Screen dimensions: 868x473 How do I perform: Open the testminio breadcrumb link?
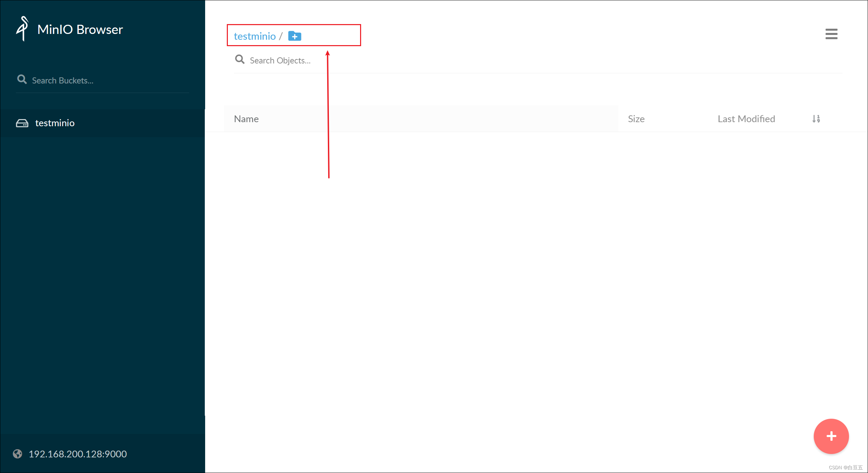pyautogui.click(x=255, y=36)
